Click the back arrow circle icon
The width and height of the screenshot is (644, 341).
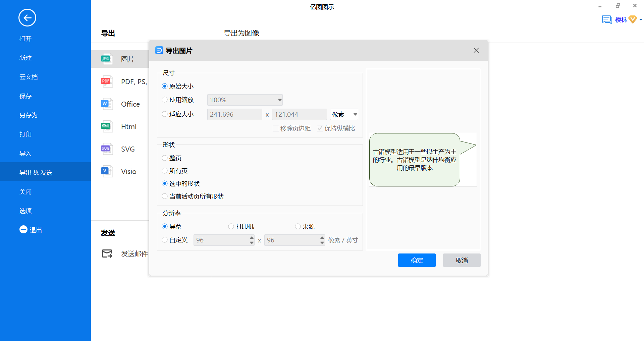[27, 18]
